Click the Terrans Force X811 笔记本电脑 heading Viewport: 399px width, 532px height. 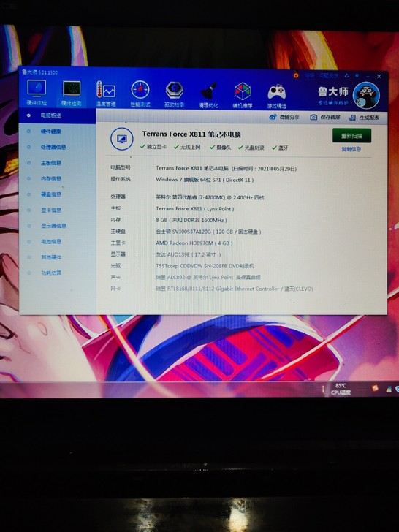click(191, 134)
